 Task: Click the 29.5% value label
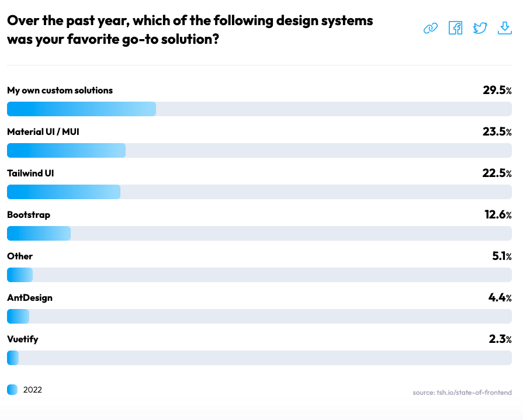497,90
